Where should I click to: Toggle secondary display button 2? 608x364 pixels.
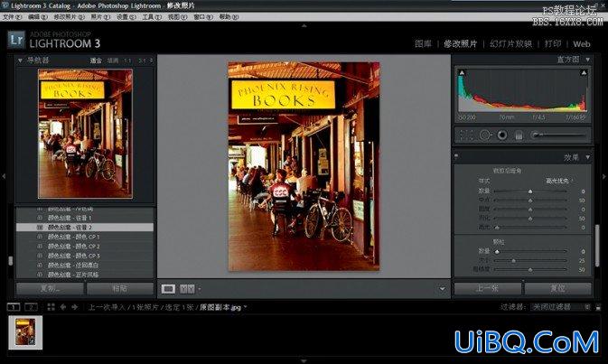tap(31, 307)
